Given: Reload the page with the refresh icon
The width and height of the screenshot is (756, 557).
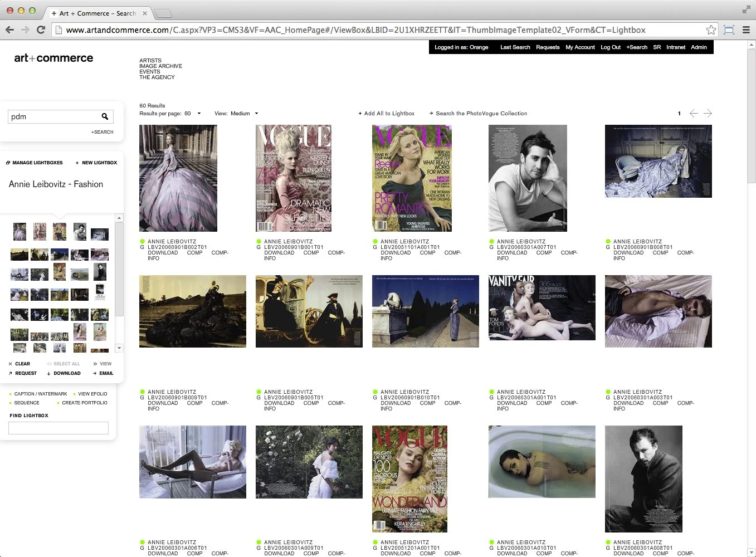Looking at the screenshot, I should (x=41, y=30).
